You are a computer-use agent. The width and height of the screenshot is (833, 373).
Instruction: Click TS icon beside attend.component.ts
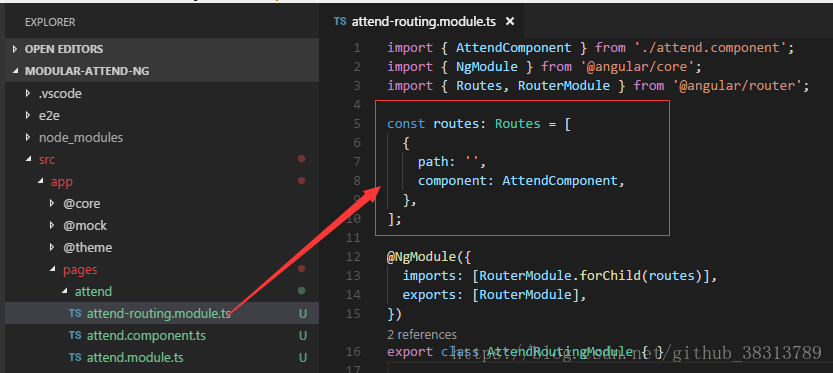(x=75, y=336)
